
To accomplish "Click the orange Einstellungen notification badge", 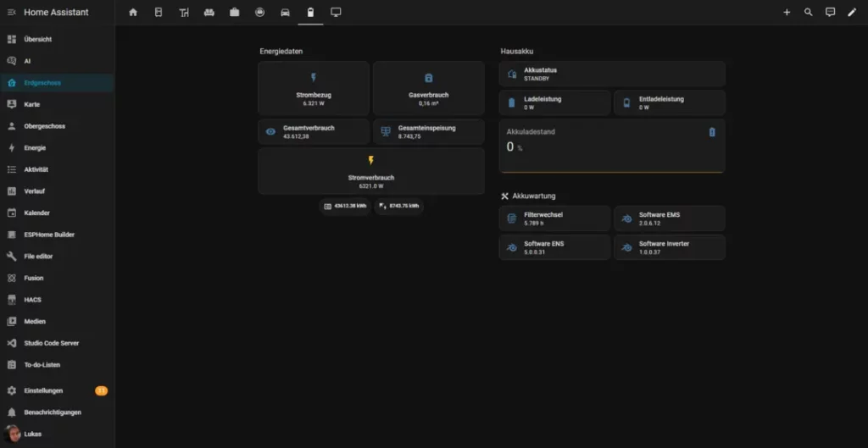I will point(102,390).
